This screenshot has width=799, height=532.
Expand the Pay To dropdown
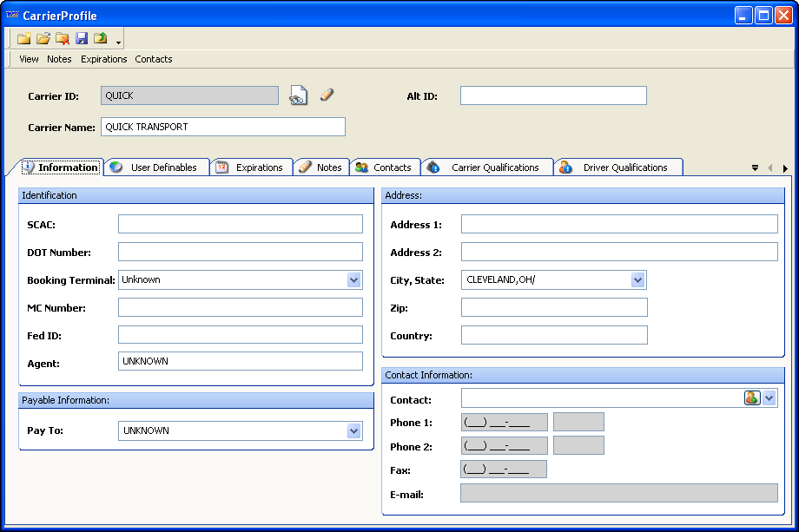(x=354, y=430)
